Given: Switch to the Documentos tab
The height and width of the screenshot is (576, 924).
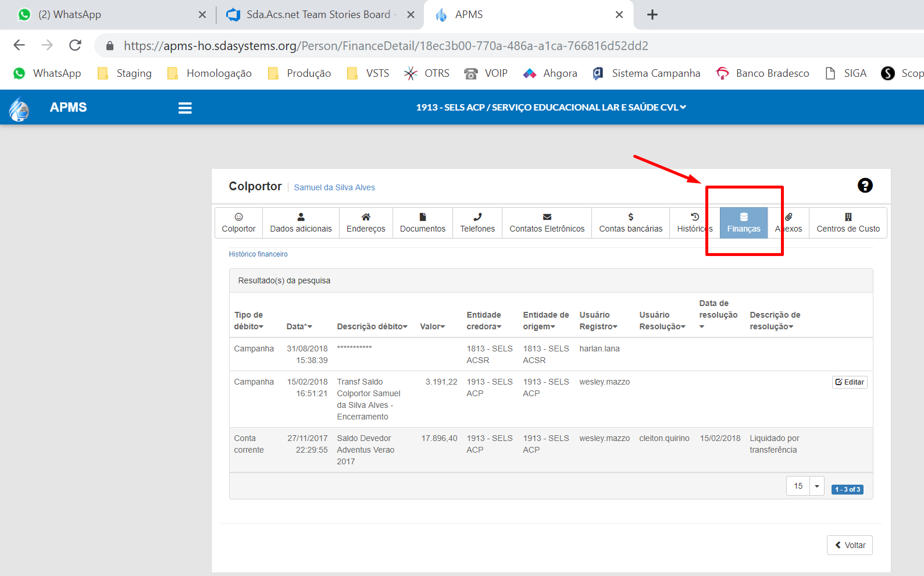Looking at the screenshot, I should point(423,223).
